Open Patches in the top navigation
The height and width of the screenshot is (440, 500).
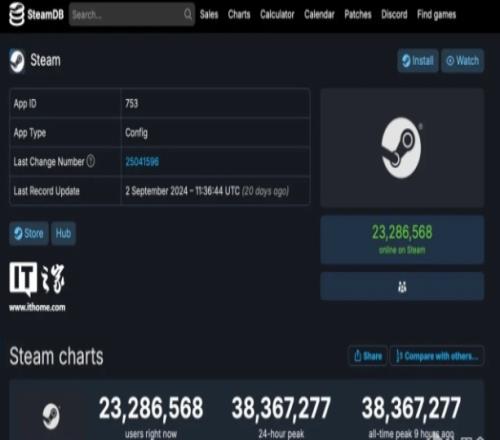[x=358, y=14]
